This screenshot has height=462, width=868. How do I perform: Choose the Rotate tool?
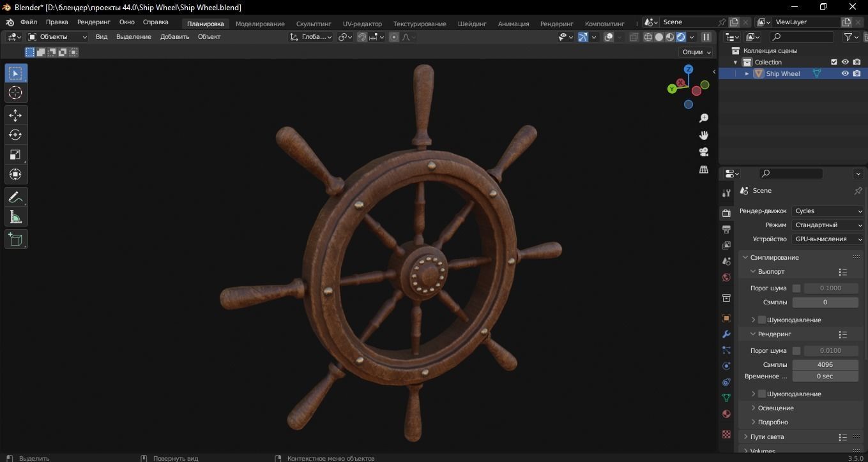[x=15, y=135]
